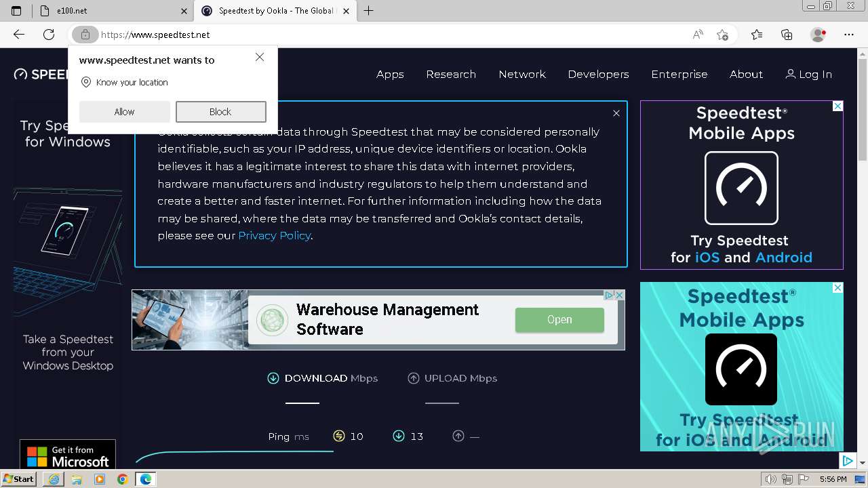The height and width of the screenshot is (488, 868).
Task: Open the browser profile avatar
Action: pos(818,35)
